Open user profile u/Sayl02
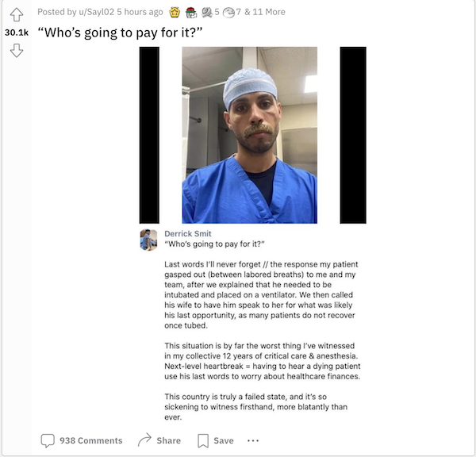The height and width of the screenshot is (457, 476). tap(97, 12)
